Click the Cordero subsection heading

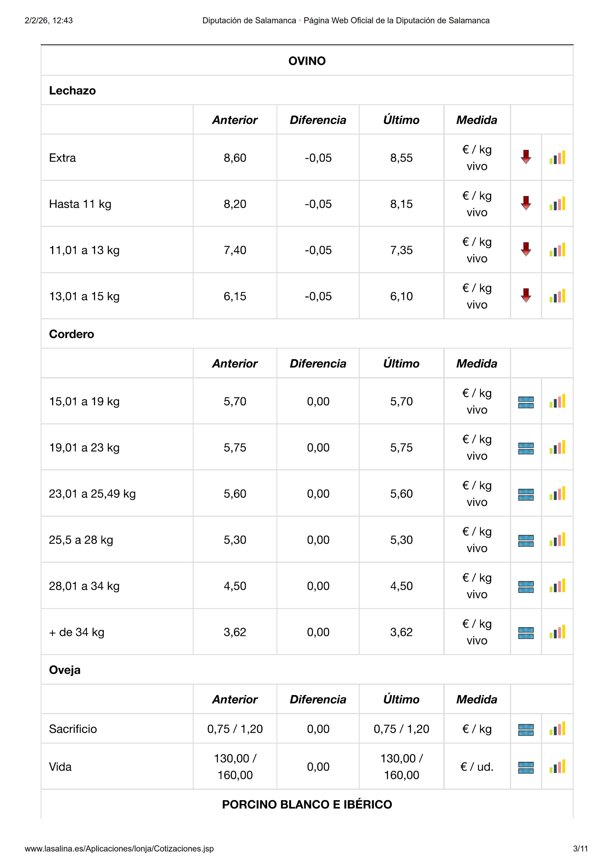(x=72, y=334)
